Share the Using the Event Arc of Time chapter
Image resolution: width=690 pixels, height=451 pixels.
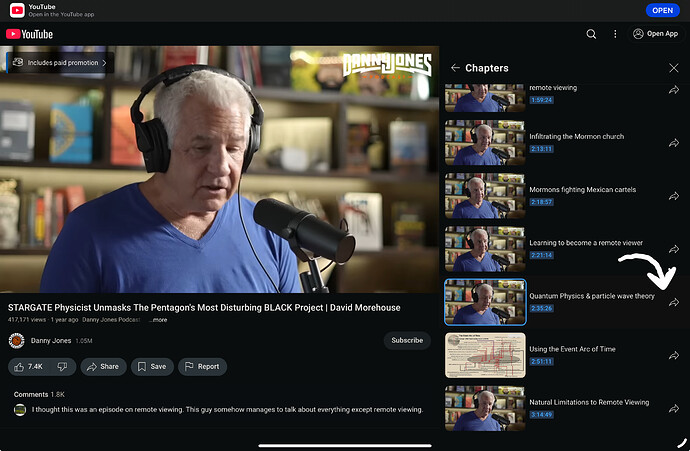tap(674, 356)
